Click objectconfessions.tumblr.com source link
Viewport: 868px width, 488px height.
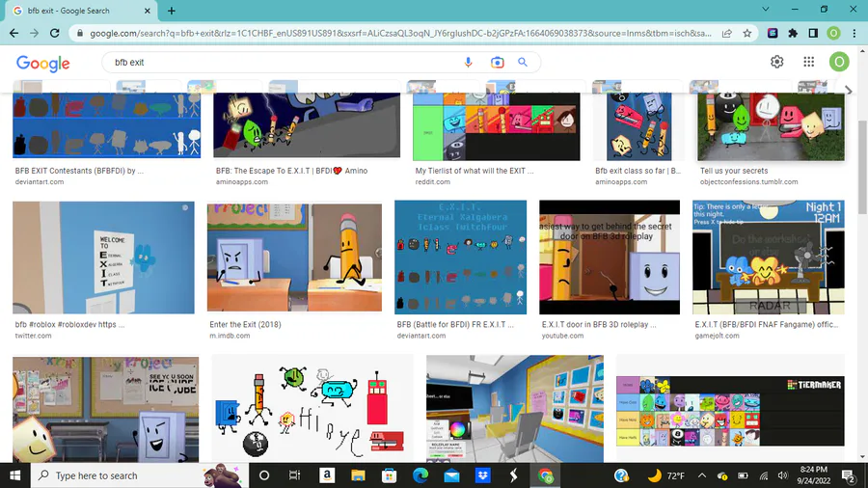[x=749, y=182]
